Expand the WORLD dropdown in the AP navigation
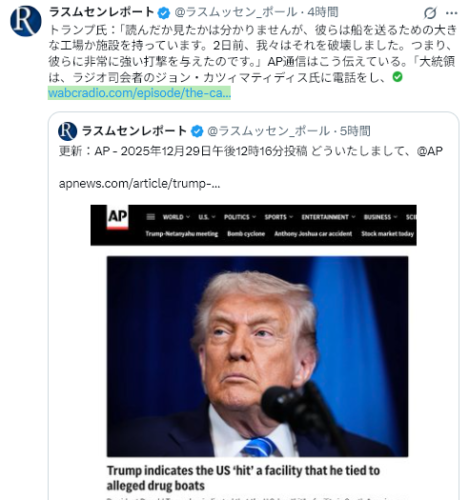Screen dimensions: 469x500 [x=176, y=217]
